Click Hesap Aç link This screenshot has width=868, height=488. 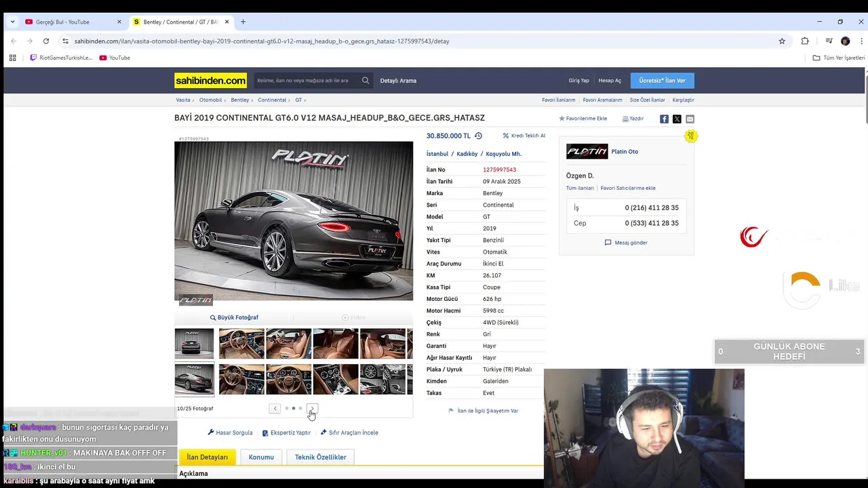pyautogui.click(x=610, y=81)
